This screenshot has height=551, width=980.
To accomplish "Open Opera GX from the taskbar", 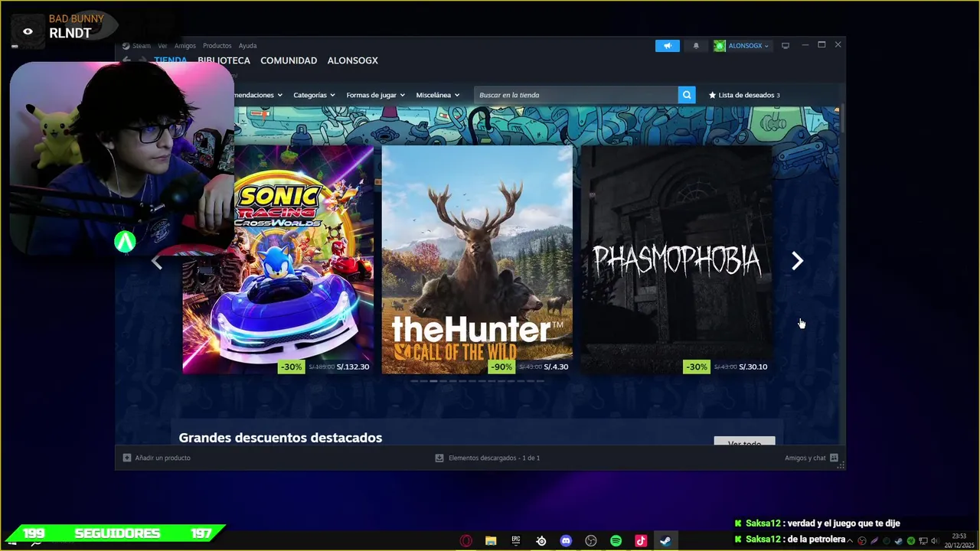I will point(465,541).
